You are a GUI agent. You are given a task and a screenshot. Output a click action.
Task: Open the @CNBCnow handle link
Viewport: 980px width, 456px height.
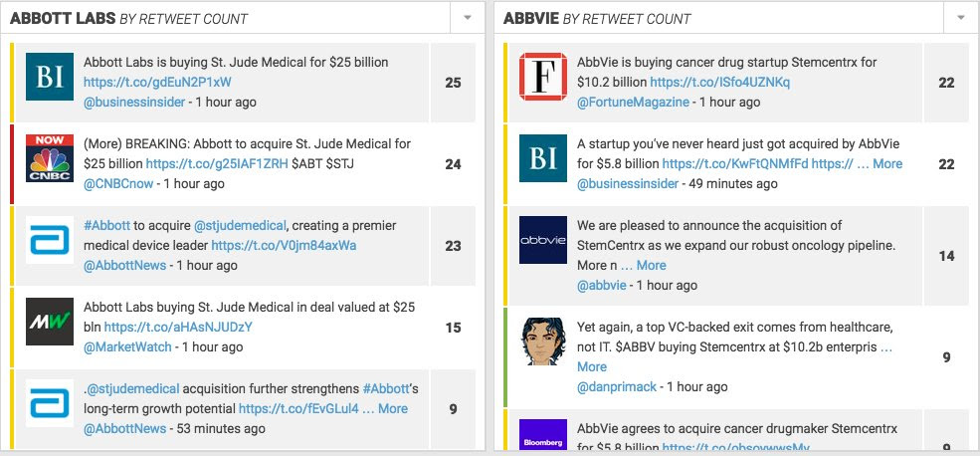point(118,183)
